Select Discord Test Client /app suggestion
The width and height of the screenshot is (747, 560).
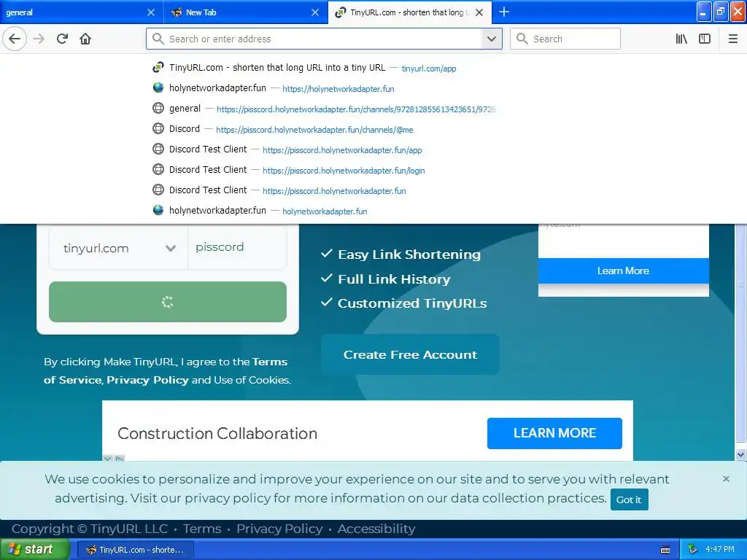(x=324, y=149)
